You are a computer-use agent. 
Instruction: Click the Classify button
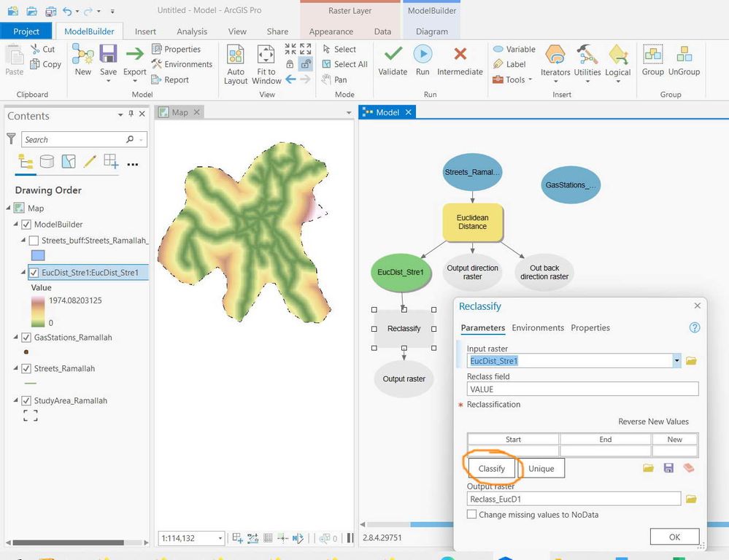[x=491, y=468]
